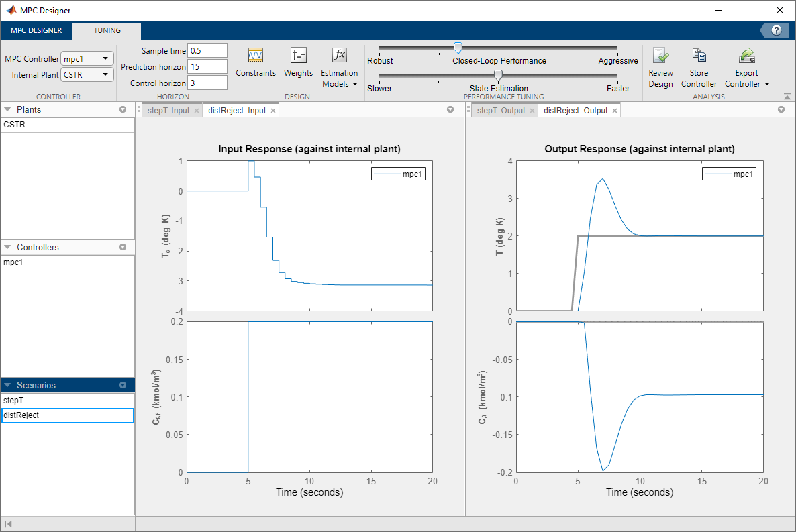
Task: Click the Plants panel options icon
Action: [123, 109]
